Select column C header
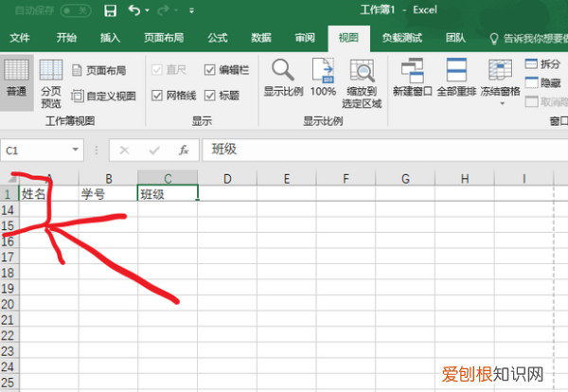 [x=168, y=178]
